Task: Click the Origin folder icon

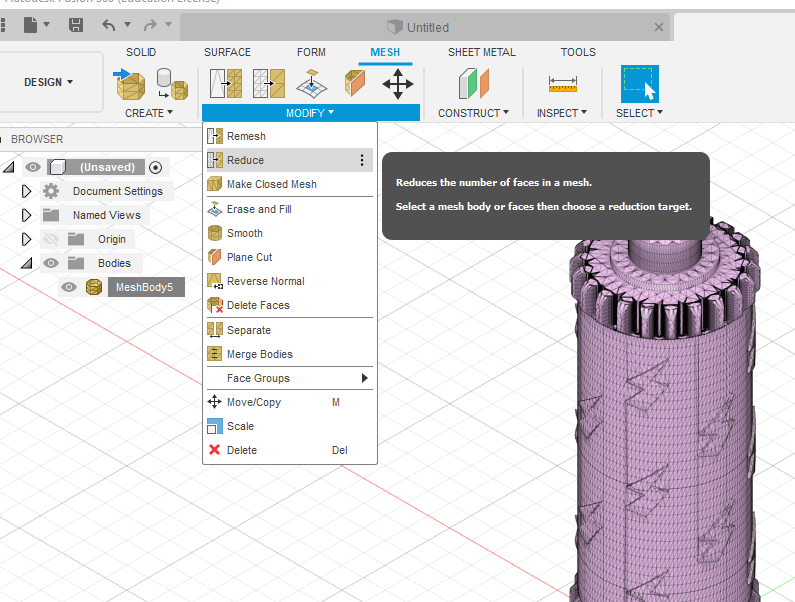Action: click(76, 239)
